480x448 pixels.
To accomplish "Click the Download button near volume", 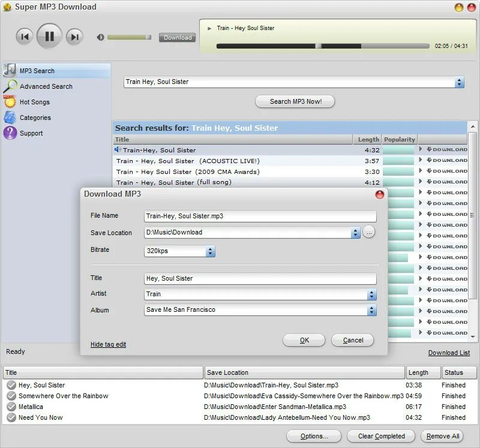I will pyautogui.click(x=177, y=38).
